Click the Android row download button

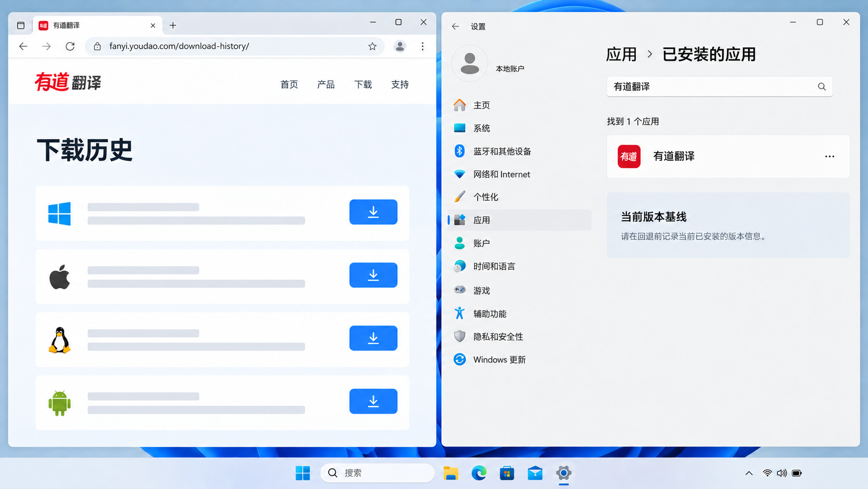tap(373, 401)
